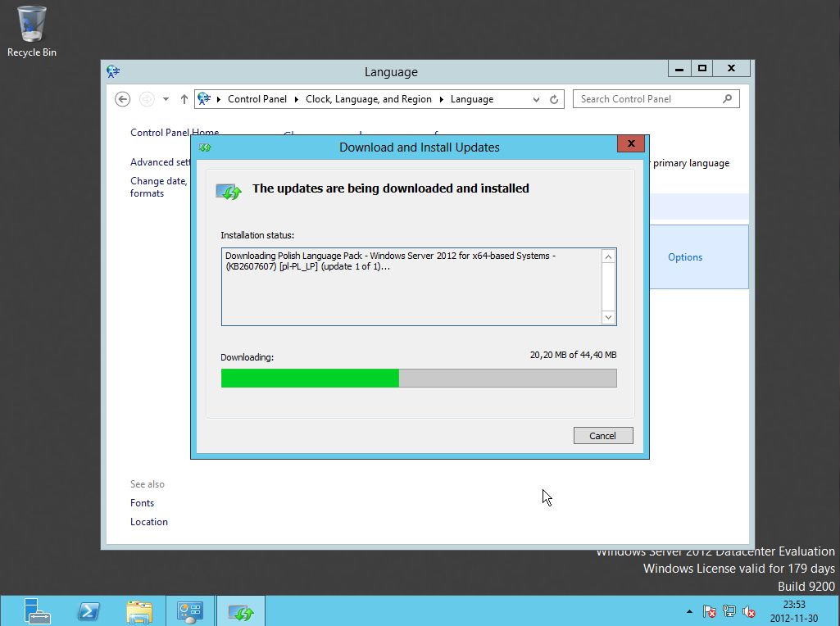Expand arrow after Clock, Language, and Region
840x626 pixels.
click(x=442, y=99)
